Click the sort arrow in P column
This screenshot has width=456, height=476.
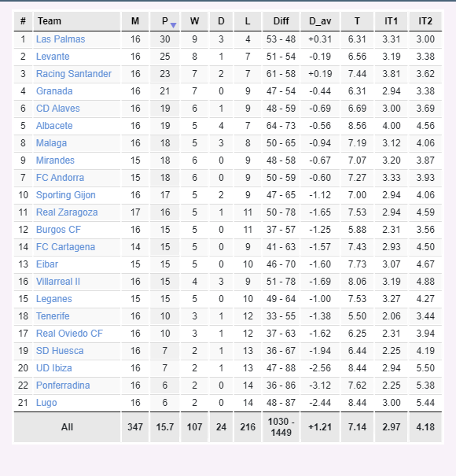173,25
